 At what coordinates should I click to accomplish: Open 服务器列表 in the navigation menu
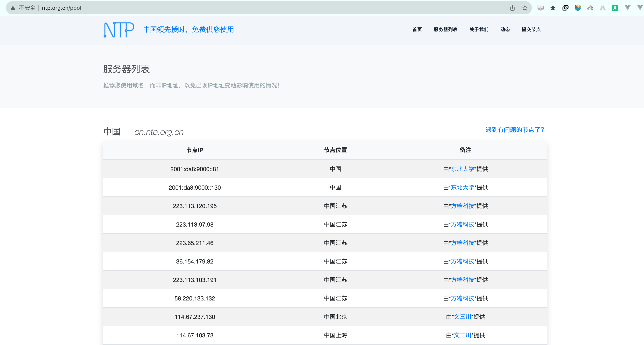(445, 30)
